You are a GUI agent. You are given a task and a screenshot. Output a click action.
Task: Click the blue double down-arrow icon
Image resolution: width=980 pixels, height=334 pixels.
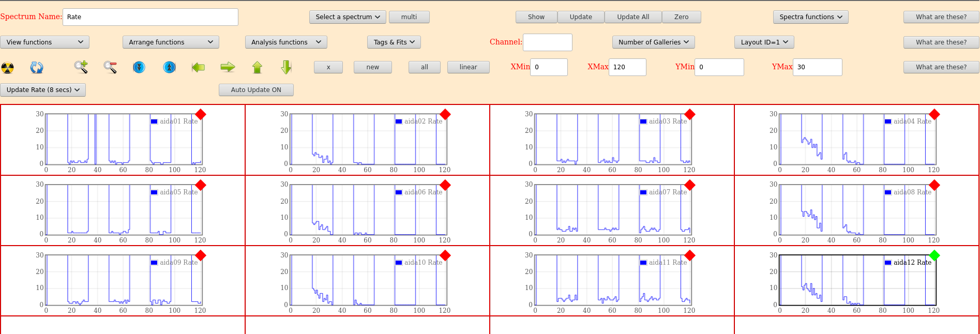coord(139,67)
